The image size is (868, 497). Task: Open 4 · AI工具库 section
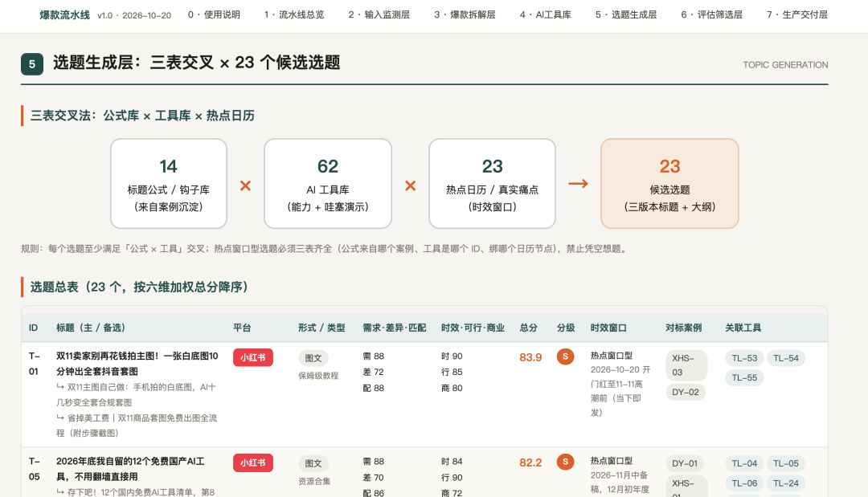545,15
